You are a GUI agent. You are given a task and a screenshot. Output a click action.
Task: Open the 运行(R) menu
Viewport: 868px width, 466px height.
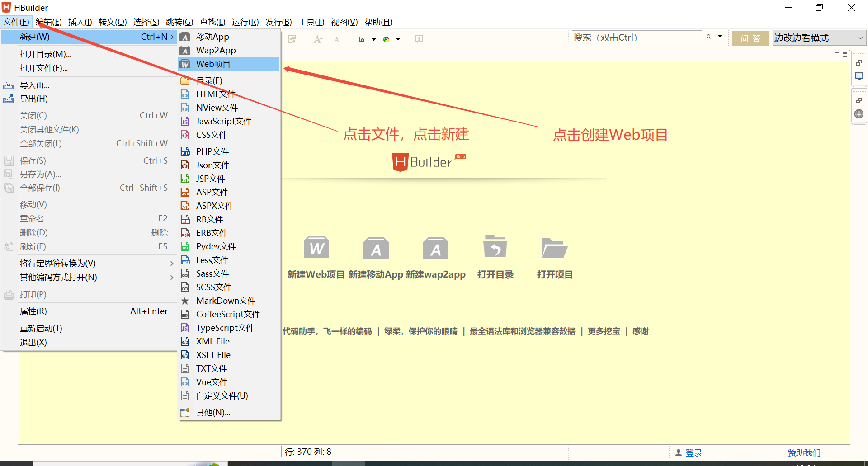click(245, 22)
